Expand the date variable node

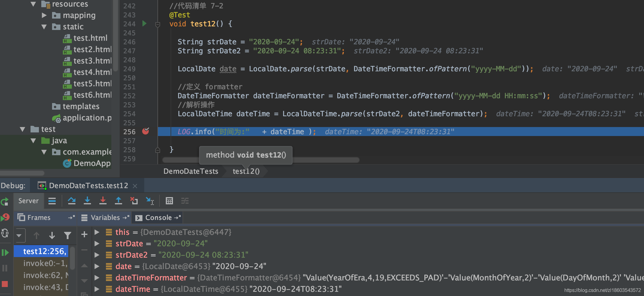(x=97, y=266)
